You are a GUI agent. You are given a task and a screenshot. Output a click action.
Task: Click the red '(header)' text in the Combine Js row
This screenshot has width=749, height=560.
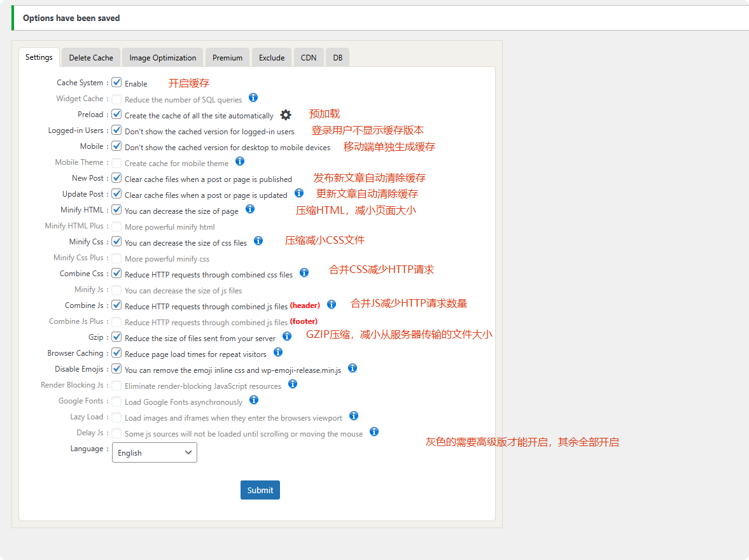305,305
